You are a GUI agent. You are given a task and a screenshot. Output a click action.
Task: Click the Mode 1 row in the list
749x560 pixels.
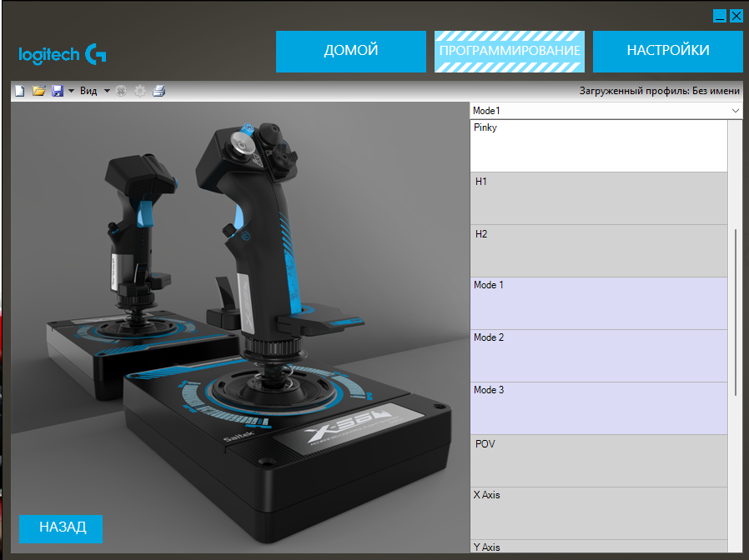pyautogui.click(x=599, y=303)
